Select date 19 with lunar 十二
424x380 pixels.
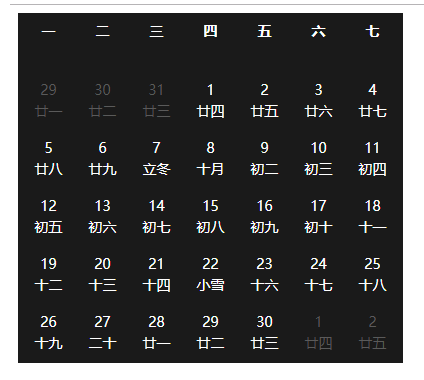48,275
